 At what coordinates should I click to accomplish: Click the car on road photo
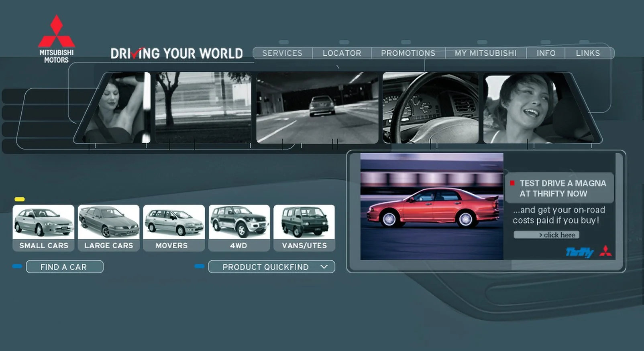[x=317, y=108]
